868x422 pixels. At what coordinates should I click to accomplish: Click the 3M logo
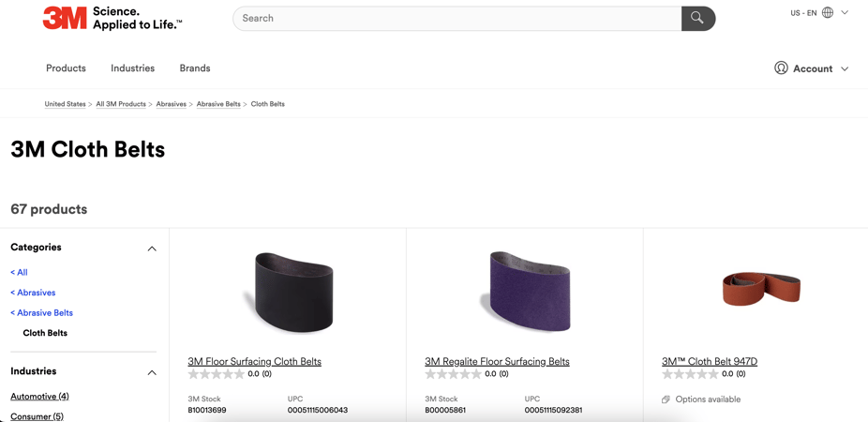(65, 18)
